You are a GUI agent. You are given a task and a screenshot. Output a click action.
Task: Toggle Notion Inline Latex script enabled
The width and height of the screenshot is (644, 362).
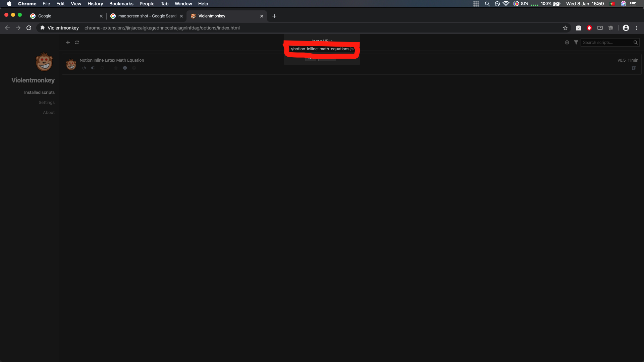pos(93,68)
